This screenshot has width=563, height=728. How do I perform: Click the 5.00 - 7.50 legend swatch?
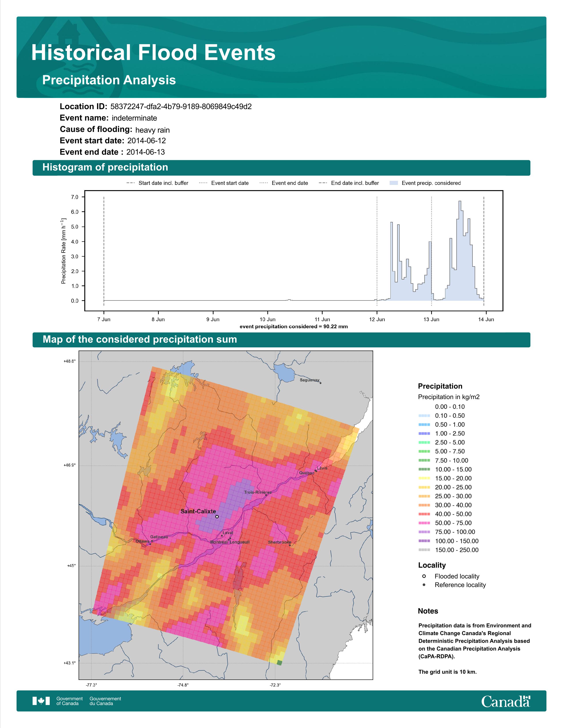point(424,451)
